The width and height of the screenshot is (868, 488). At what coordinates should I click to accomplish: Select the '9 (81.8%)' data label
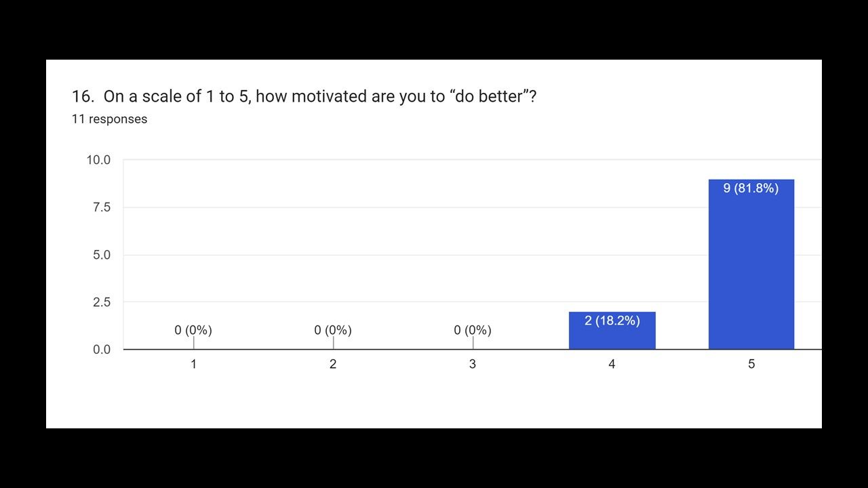coord(751,188)
